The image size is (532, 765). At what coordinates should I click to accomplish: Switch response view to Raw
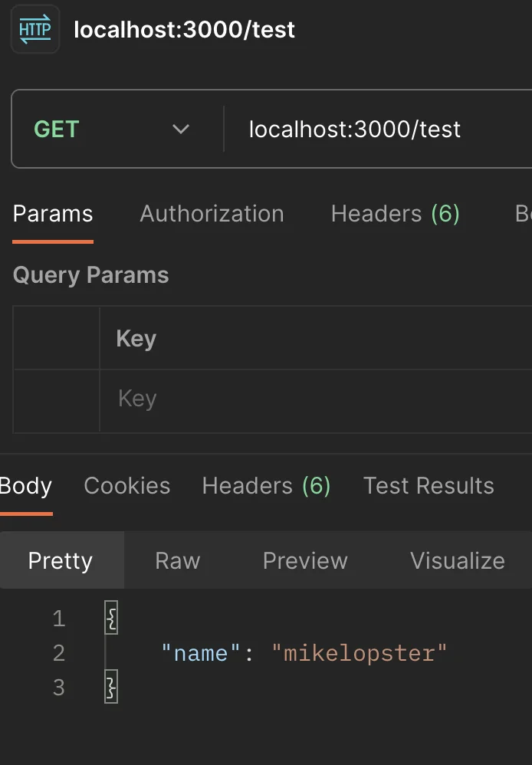(178, 560)
